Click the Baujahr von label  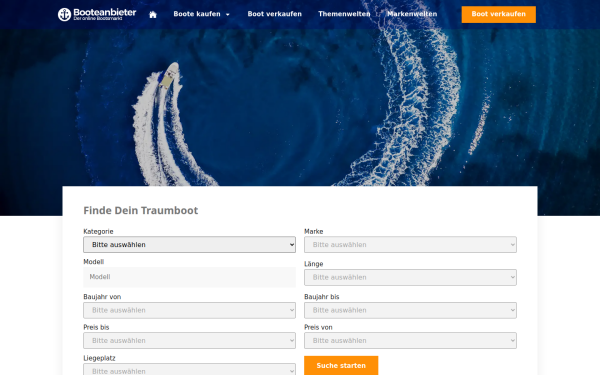pyautogui.click(x=102, y=297)
